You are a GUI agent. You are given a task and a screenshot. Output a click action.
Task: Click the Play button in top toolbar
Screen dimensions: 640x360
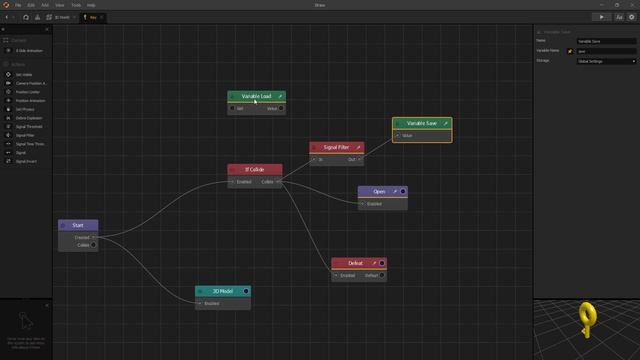click(602, 17)
